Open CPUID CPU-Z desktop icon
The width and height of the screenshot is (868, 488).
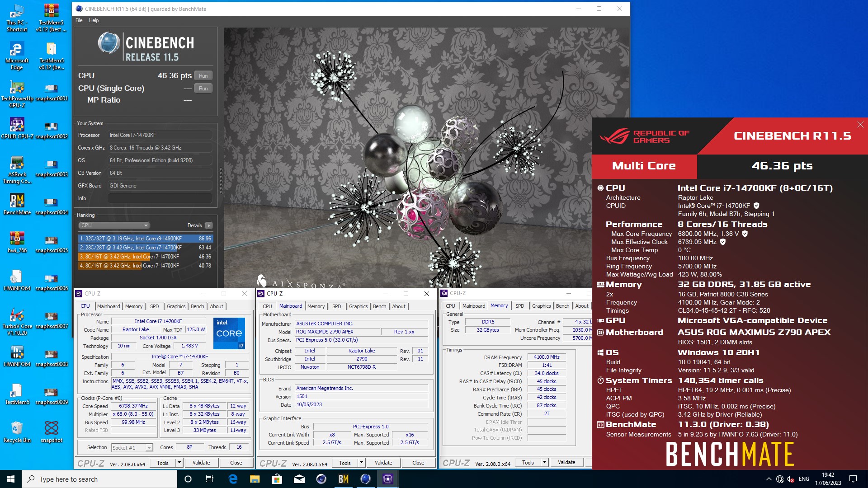point(17,128)
